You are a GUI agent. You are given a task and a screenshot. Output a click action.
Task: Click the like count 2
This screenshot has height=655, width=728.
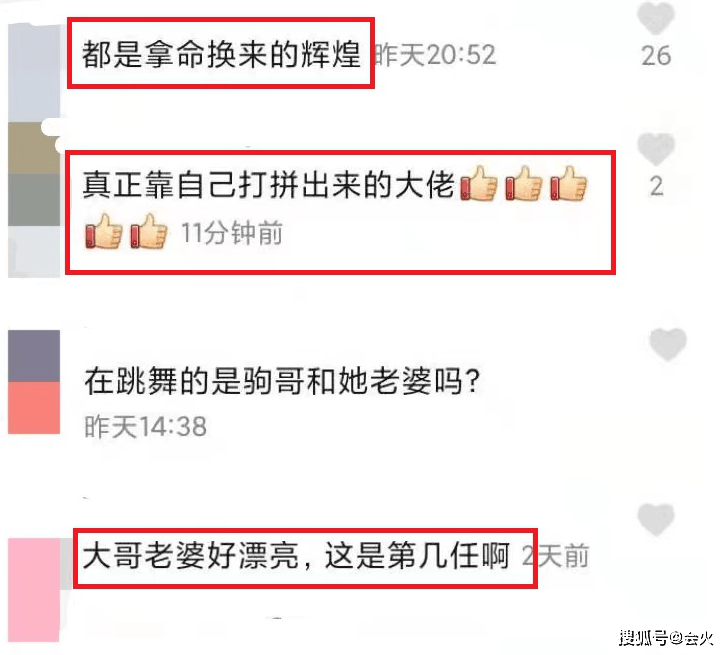(656, 187)
